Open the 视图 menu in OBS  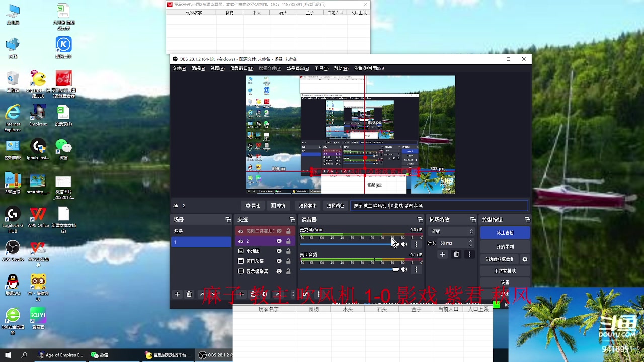point(217,68)
